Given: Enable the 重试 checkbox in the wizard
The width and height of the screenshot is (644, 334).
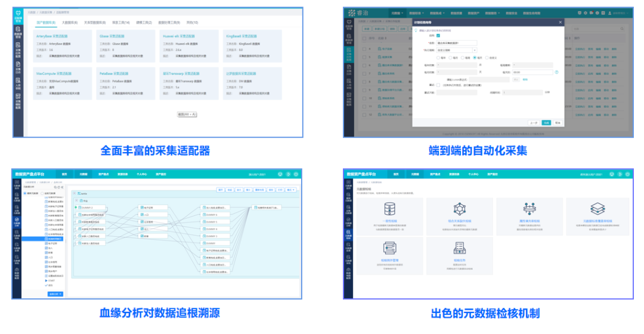Looking at the screenshot, I should click(438, 85).
